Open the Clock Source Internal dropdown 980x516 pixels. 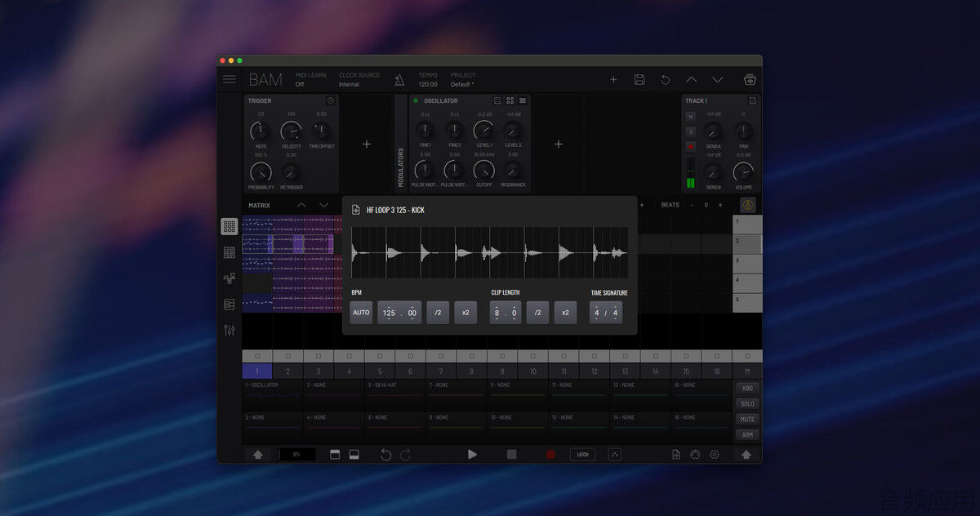click(x=359, y=80)
